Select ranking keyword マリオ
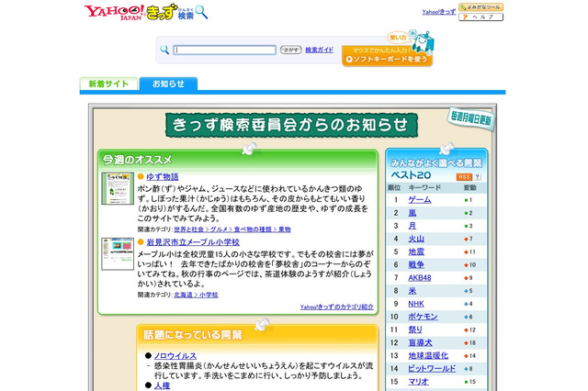Image resolution: width=588 pixels, height=391 pixels. [x=418, y=382]
